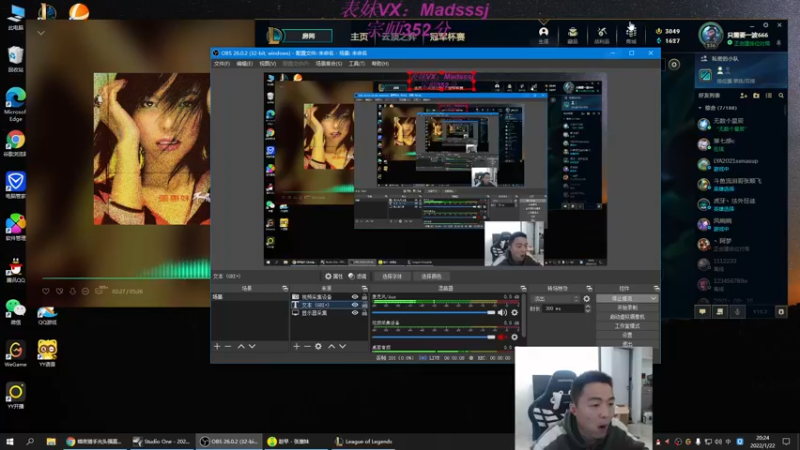Screen dimensions: 800x450
Task: Mute the 麦克风/Aux speaker icon
Action: click(502, 312)
